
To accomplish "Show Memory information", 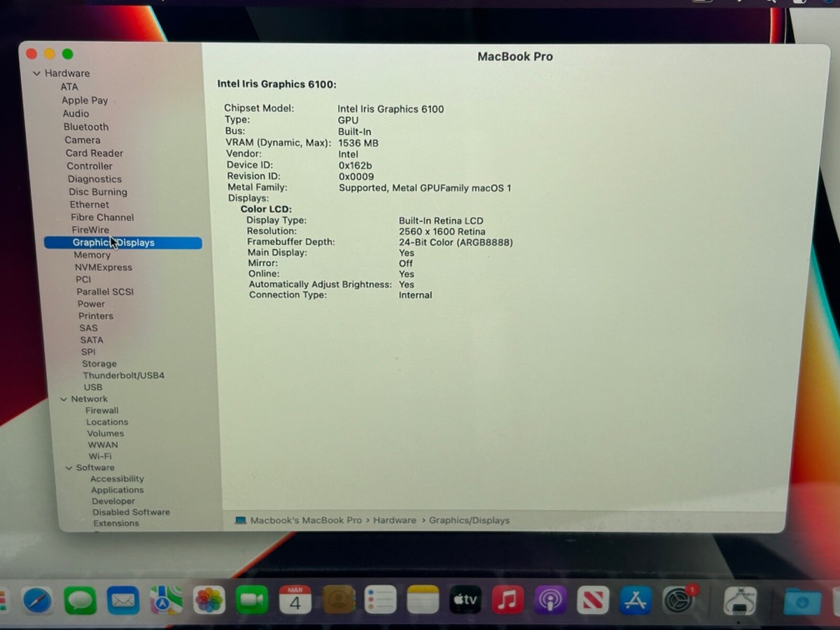I will (92, 255).
